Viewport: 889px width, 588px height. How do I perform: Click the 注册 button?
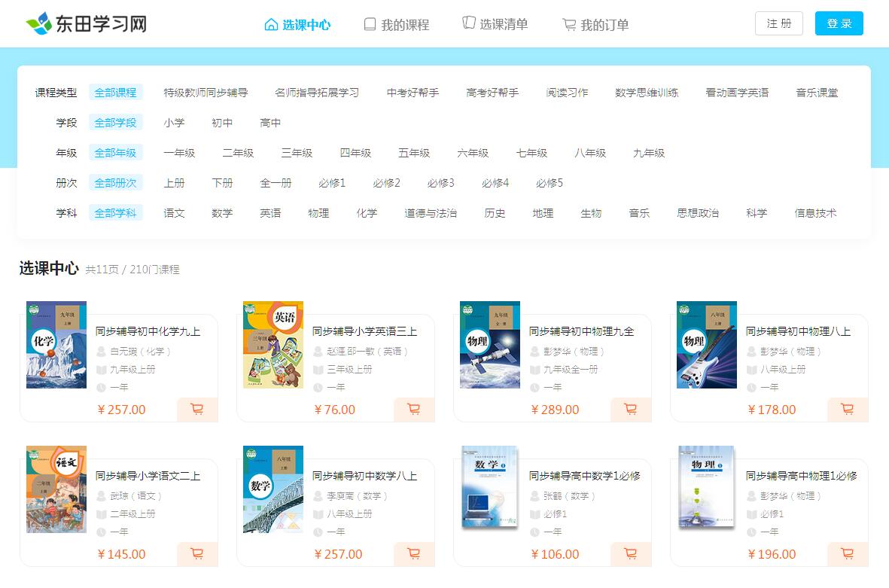(x=778, y=23)
